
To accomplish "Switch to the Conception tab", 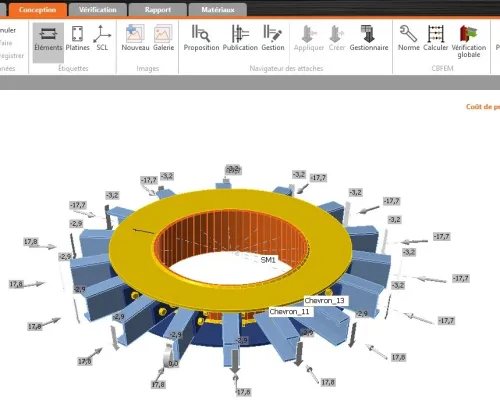I will 38,10.
